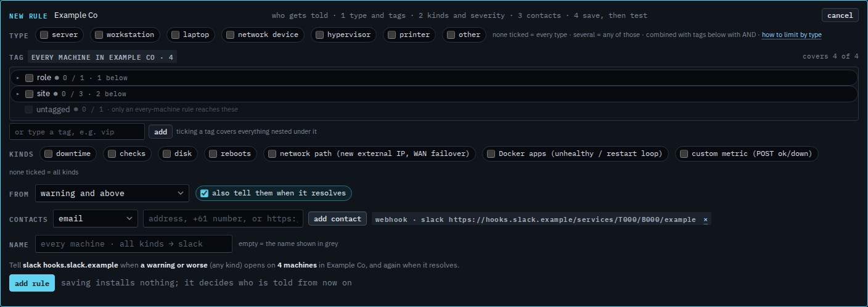Tick the other type checkbox

coord(451,35)
